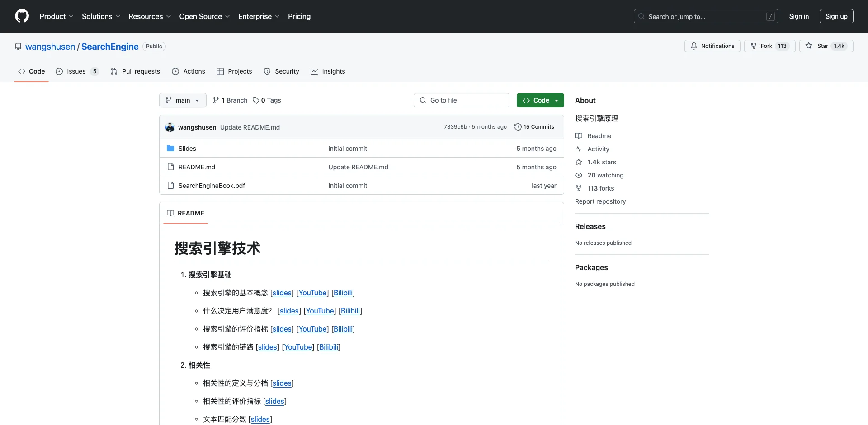Open YouTube link for 什么决定用户满意度
The height and width of the screenshot is (425, 868).
pyautogui.click(x=320, y=311)
